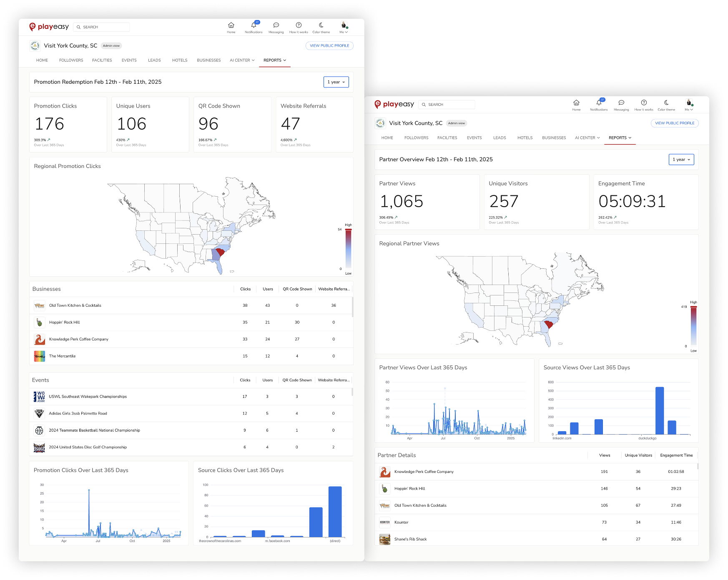Click the Playeasy logo

pyautogui.click(x=393, y=105)
